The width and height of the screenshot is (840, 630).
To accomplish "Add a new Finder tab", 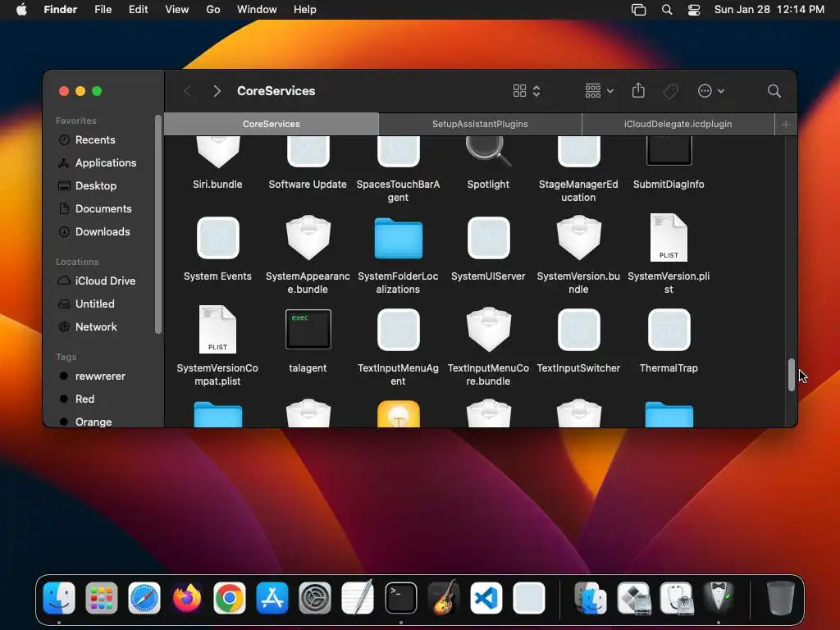I will coord(786,125).
